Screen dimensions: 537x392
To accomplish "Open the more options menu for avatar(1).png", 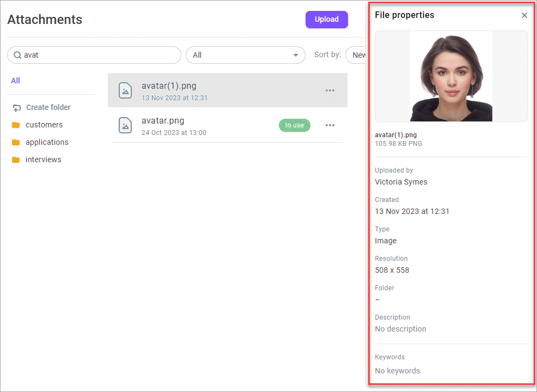I will click(x=330, y=91).
